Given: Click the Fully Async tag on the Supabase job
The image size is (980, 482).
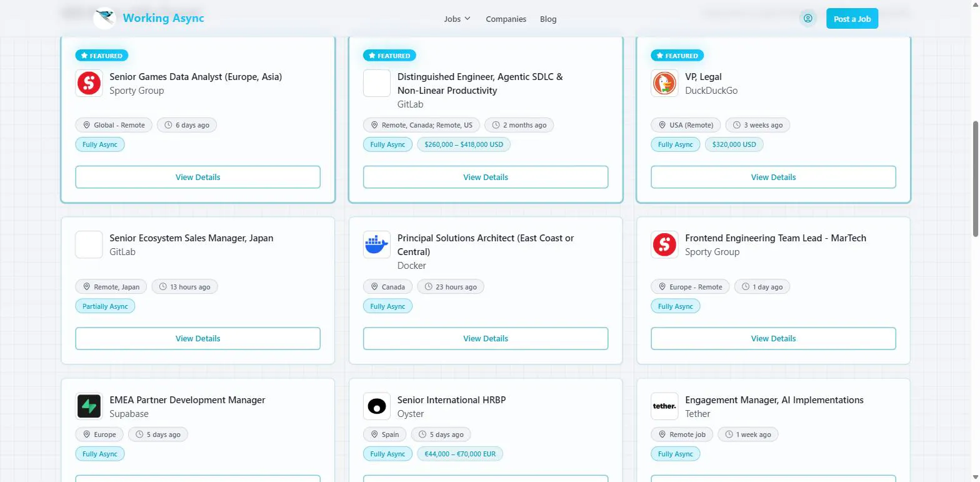Looking at the screenshot, I should (100, 454).
